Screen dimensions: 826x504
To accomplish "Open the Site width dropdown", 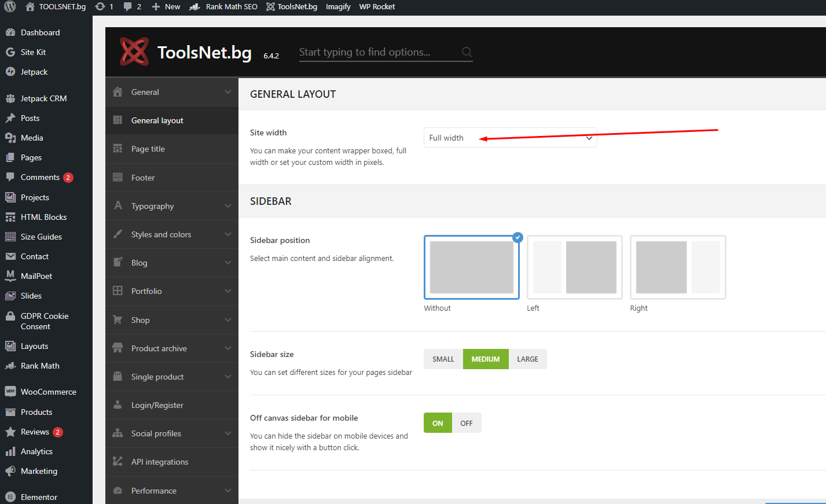I will (511, 138).
